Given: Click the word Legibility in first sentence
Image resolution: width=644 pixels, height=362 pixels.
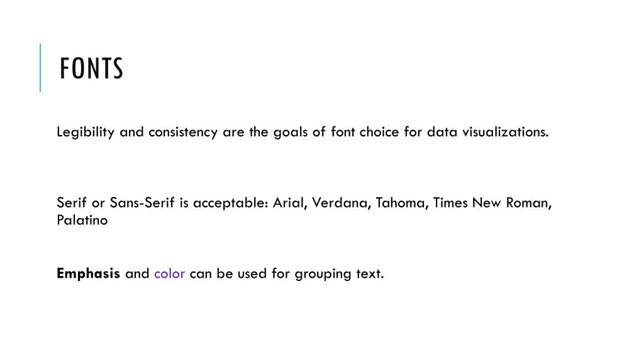Looking at the screenshot, I should coord(86,132).
